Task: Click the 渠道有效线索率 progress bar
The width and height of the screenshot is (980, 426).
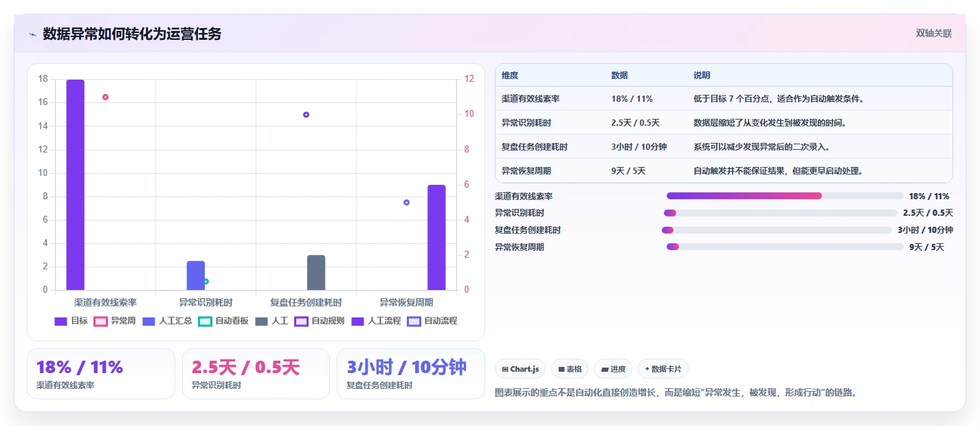Action: click(x=784, y=196)
